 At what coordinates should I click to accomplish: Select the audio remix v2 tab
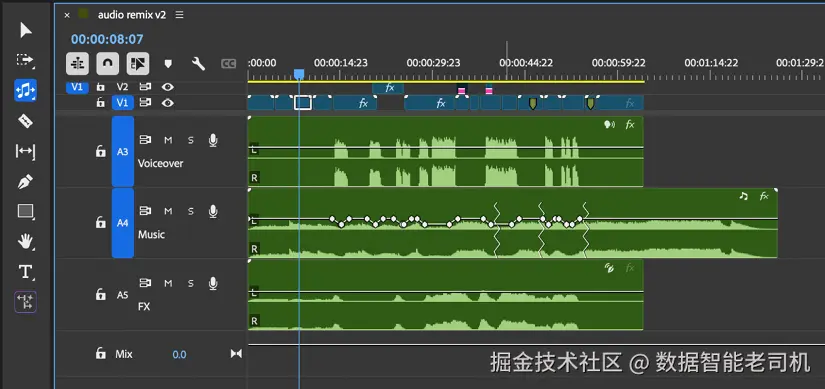point(132,15)
